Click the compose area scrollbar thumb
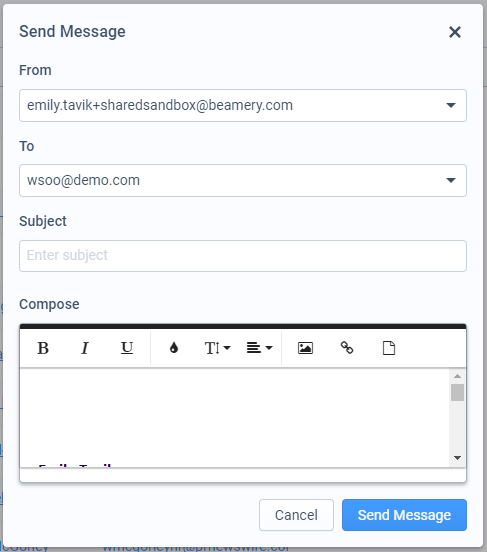The height and width of the screenshot is (552, 487). pos(457,393)
